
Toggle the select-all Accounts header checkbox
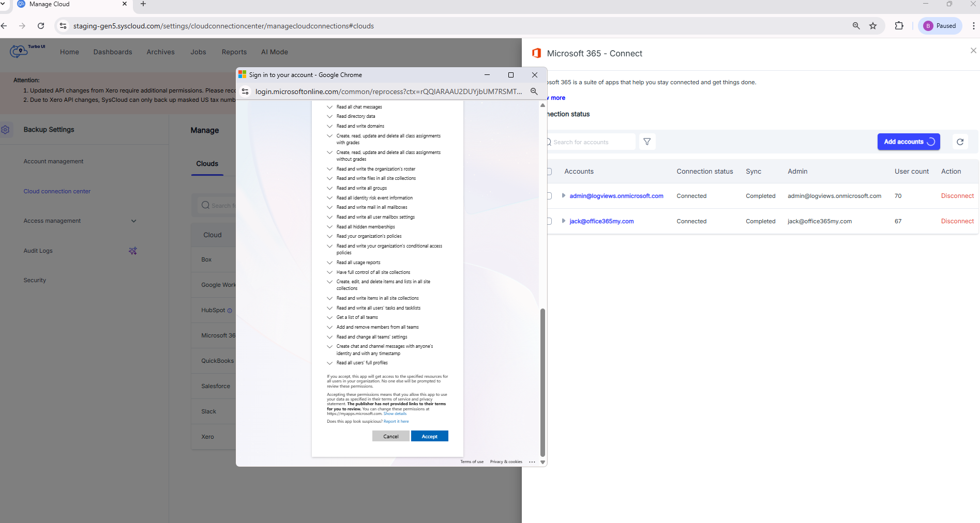(550, 172)
